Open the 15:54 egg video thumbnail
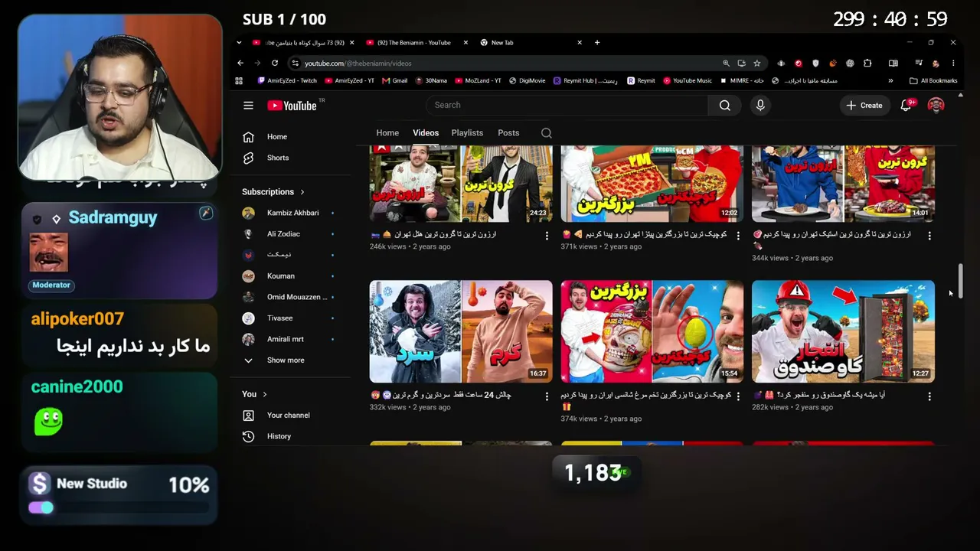980x551 pixels. click(x=652, y=331)
